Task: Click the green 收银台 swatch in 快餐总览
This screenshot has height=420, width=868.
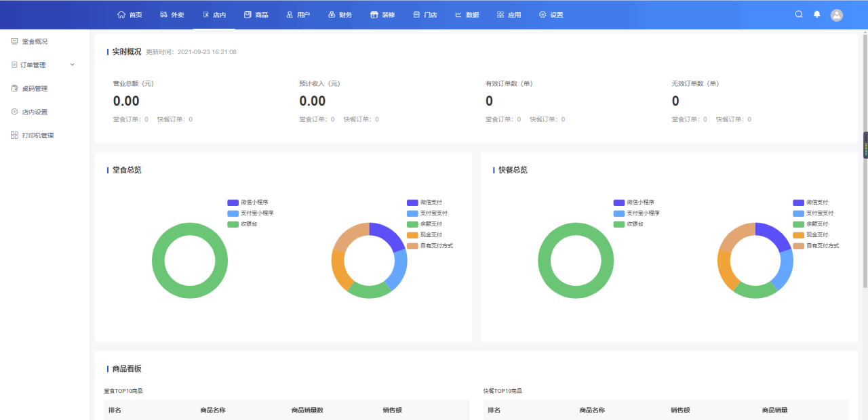Action: coord(618,224)
